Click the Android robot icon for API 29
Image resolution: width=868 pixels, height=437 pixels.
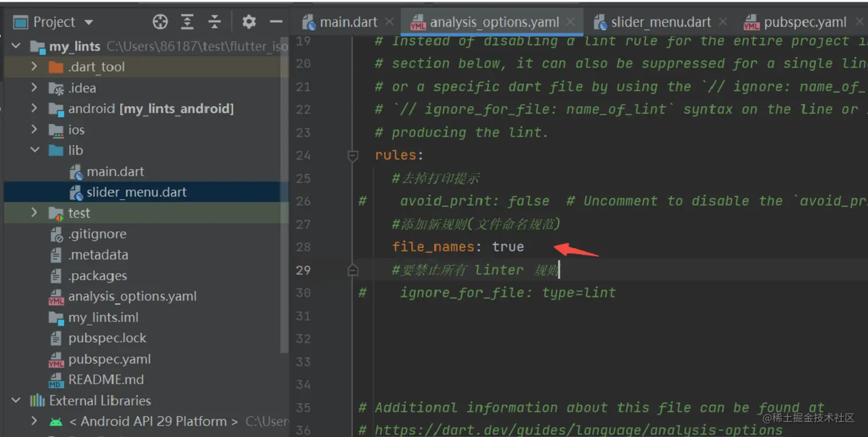coord(56,421)
